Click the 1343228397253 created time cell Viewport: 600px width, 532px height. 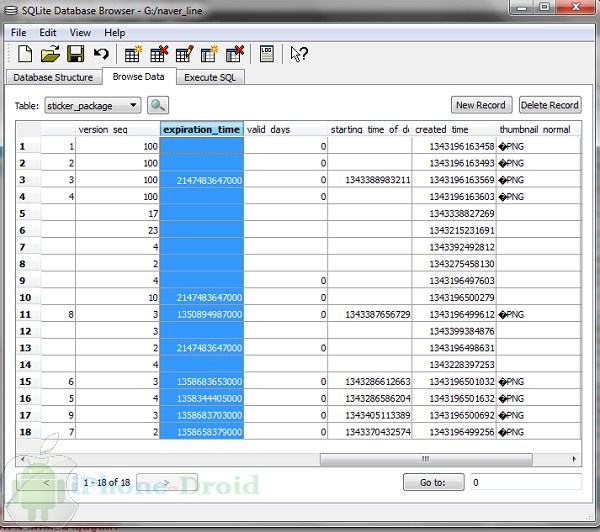coord(454,365)
